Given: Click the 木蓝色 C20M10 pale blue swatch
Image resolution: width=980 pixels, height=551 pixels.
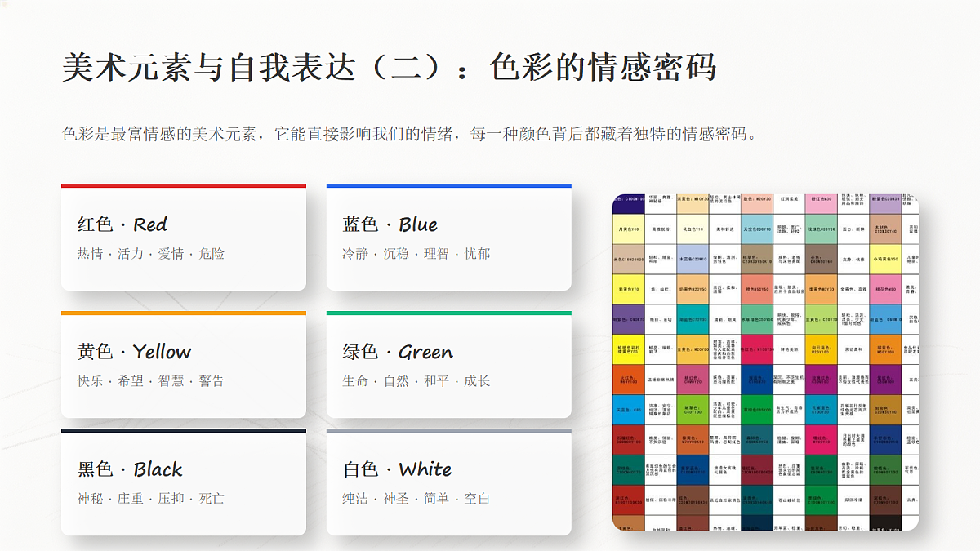Looking at the screenshot, I should (693, 260).
